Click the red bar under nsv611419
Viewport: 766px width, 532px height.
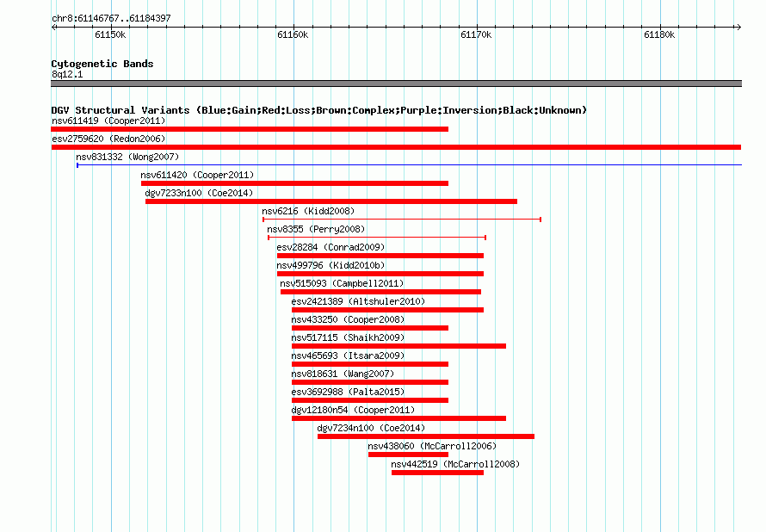[250, 129]
